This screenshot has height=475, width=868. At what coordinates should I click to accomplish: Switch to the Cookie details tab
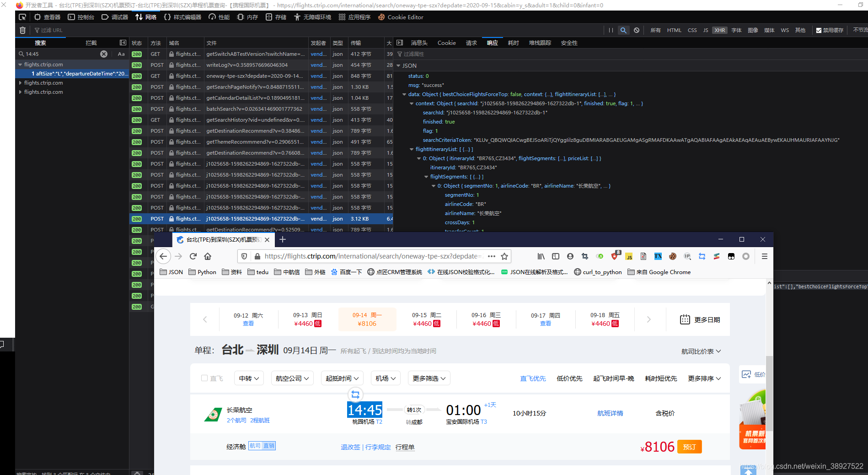click(446, 43)
